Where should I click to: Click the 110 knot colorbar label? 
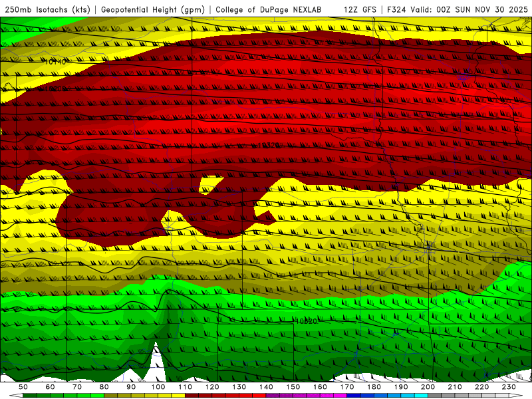click(x=185, y=387)
